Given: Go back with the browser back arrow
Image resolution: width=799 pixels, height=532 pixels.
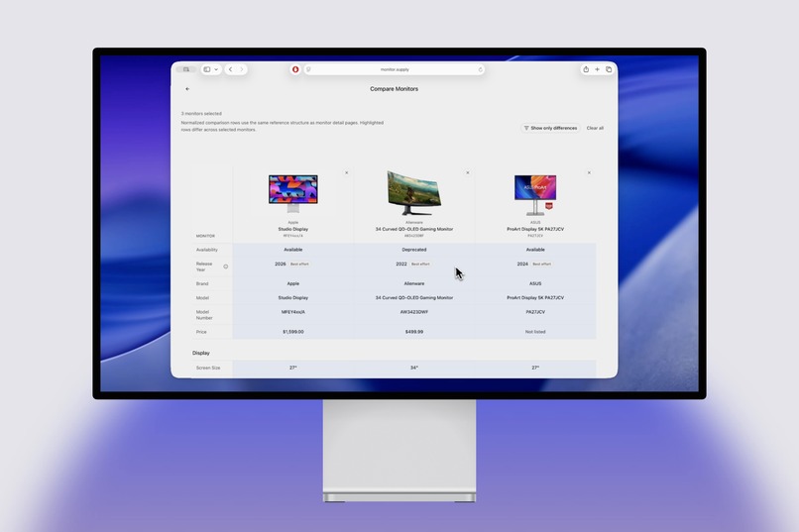Looking at the screenshot, I should tap(230, 69).
